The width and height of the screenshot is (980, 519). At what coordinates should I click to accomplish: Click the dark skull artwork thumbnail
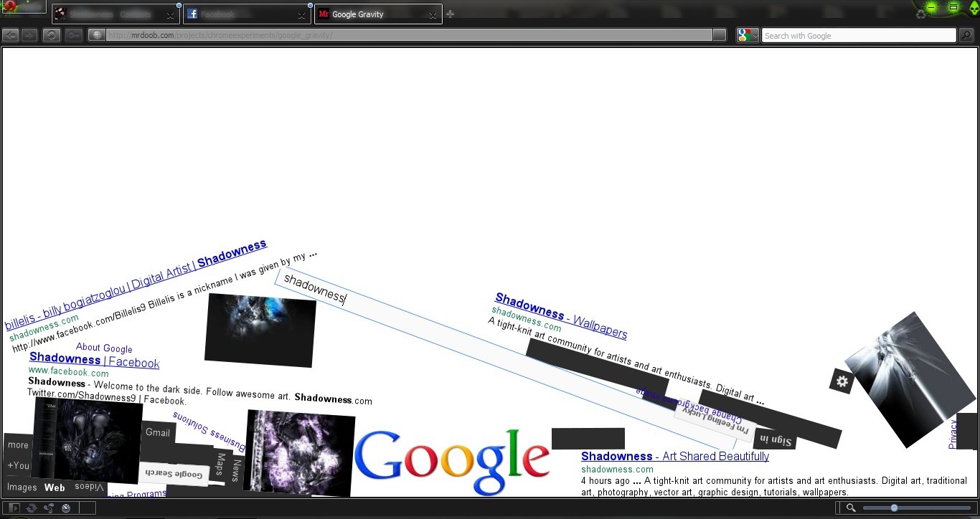pyautogui.click(x=88, y=440)
